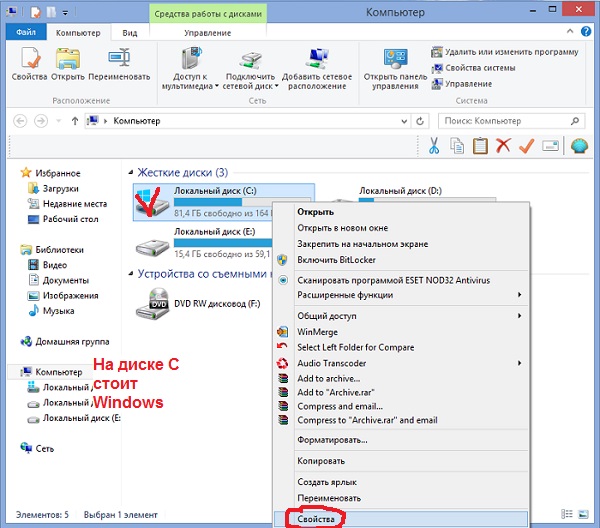
Task: Click the Управление item in the Система group
Action: 462,84
